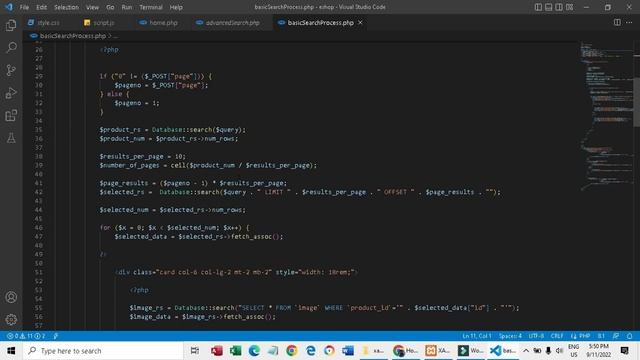
Task: Place cursor on $results_per_page = 10 line
Action: 142,156
